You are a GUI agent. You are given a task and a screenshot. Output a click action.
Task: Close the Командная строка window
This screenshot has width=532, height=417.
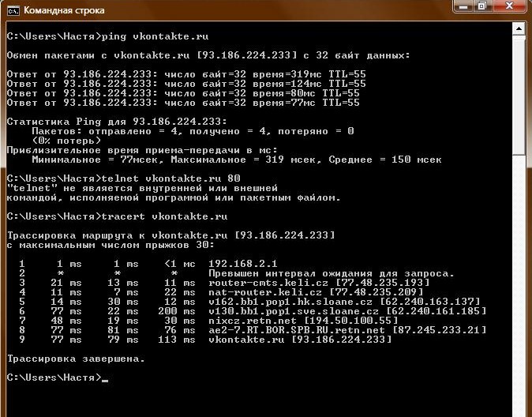[x=509, y=6]
